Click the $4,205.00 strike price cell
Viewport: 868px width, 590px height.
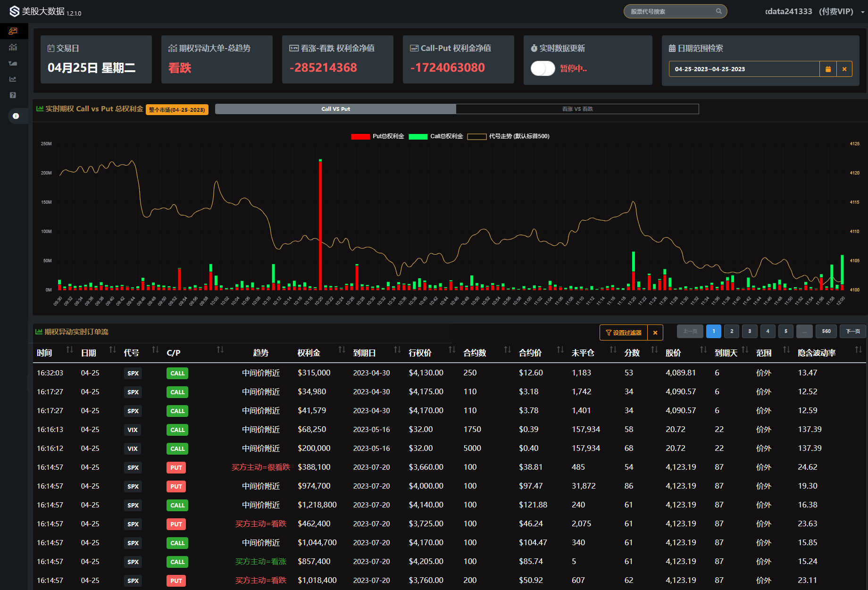click(x=426, y=562)
